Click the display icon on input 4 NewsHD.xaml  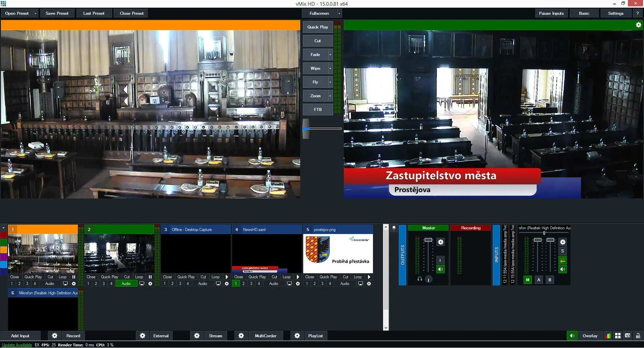(289, 284)
